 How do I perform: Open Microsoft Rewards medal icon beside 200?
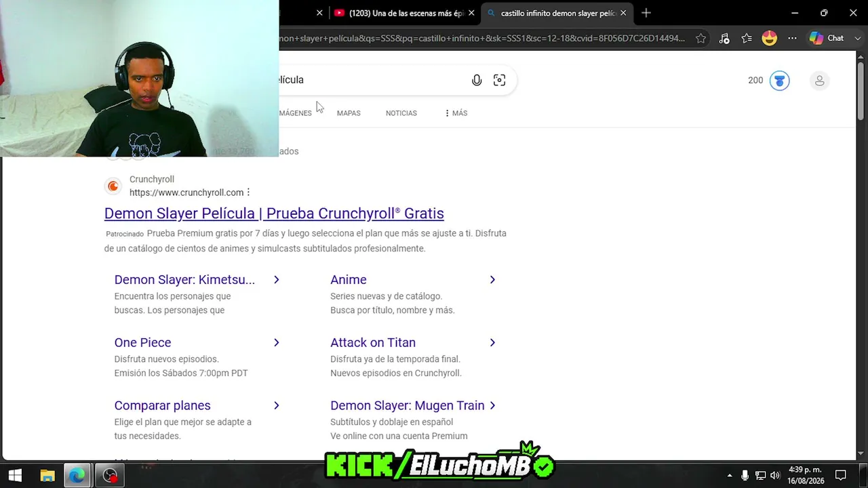[x=779, y=80]
